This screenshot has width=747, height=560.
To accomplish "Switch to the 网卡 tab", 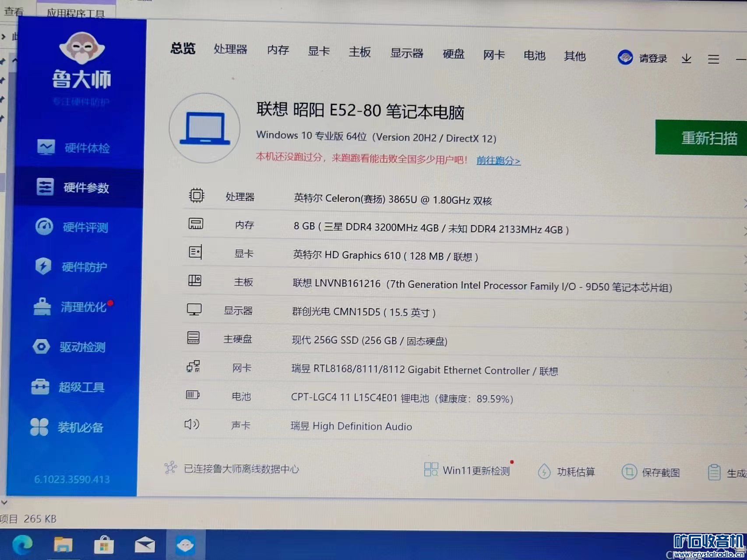I will (494, 55).
